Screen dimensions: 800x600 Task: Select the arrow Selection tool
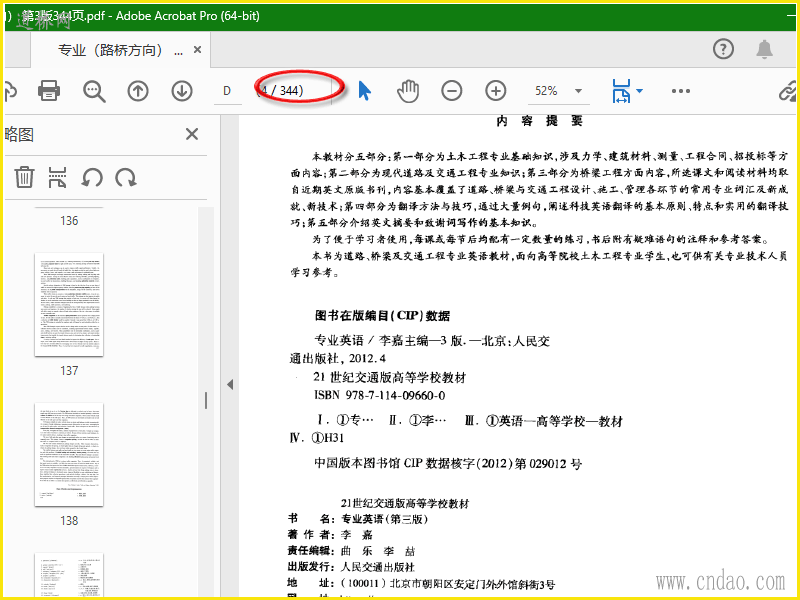click(x=364, y=91)
